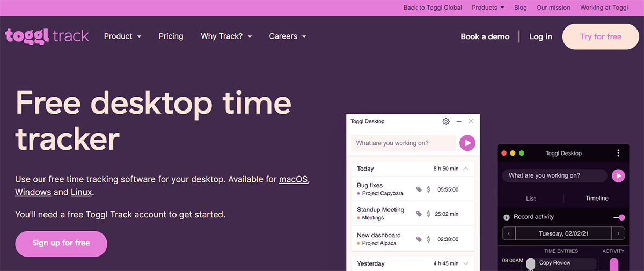Follow the macOS download link
The height and width of the screenshot is (271, 644).
pos(294,179)
